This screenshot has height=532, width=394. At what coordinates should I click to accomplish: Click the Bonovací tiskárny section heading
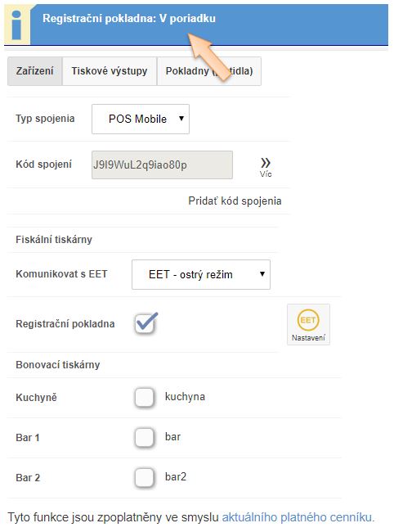[x=58, y=365]
